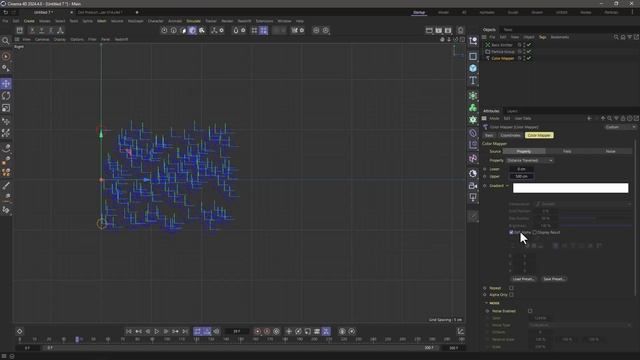The height and width of the screenshot is (360, 640).
Task: Select the Basic attribute tab
Action: coord(489,135)
